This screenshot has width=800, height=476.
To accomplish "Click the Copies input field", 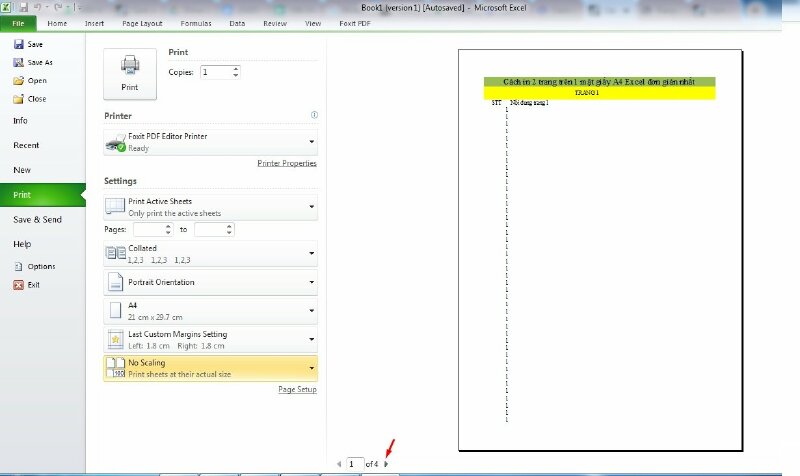I will 216,72.
